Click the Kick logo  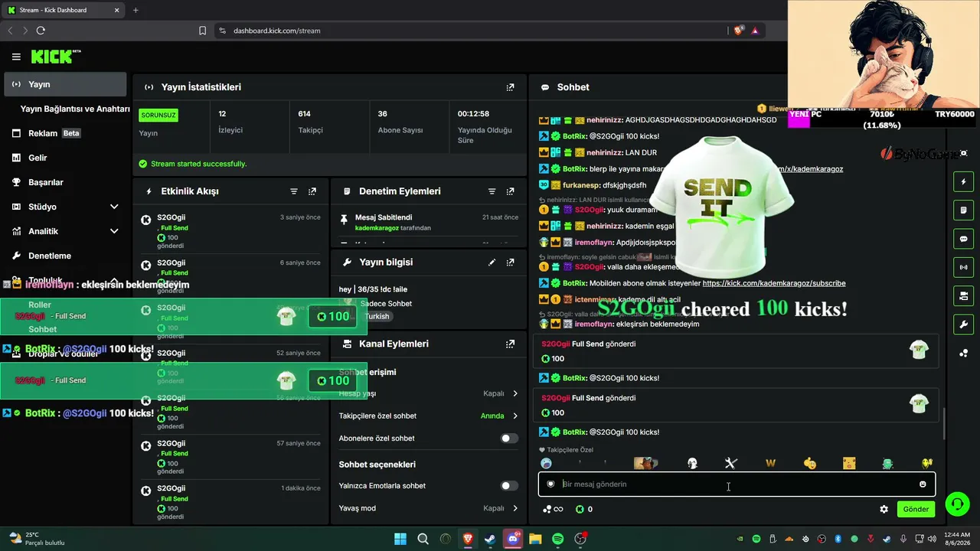pyautogui.click(x=56, y=57)
